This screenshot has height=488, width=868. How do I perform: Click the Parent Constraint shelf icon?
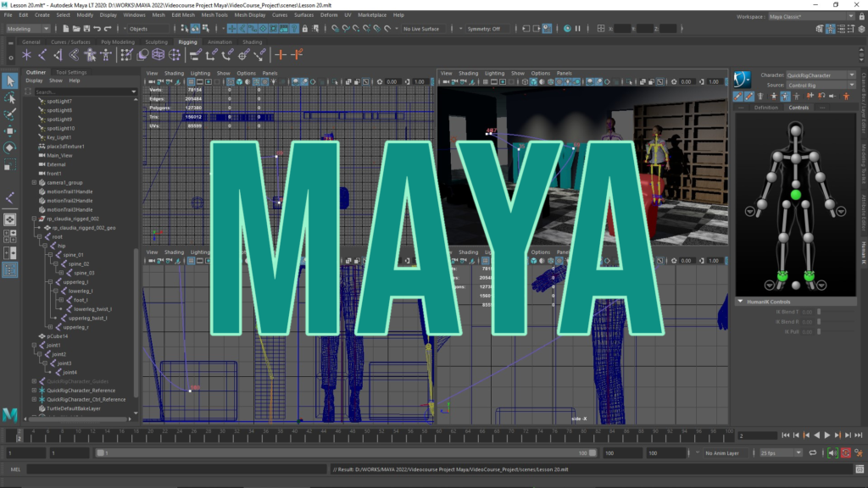click(x=195, y=55)
